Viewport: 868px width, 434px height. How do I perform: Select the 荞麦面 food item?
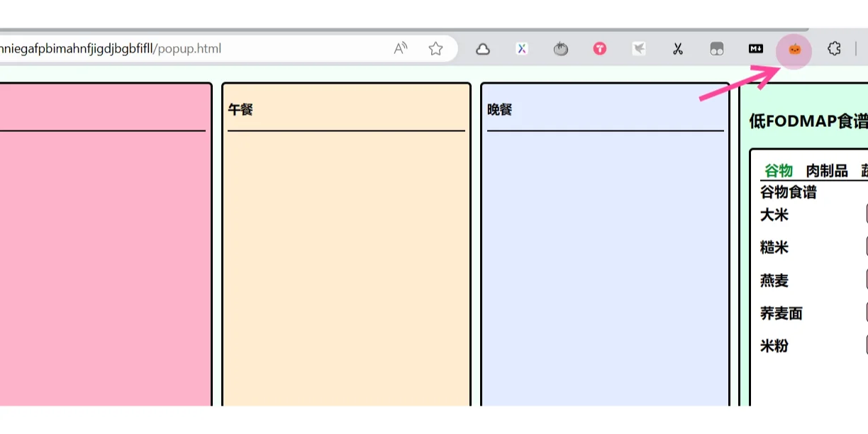click(x=781, y=313)
